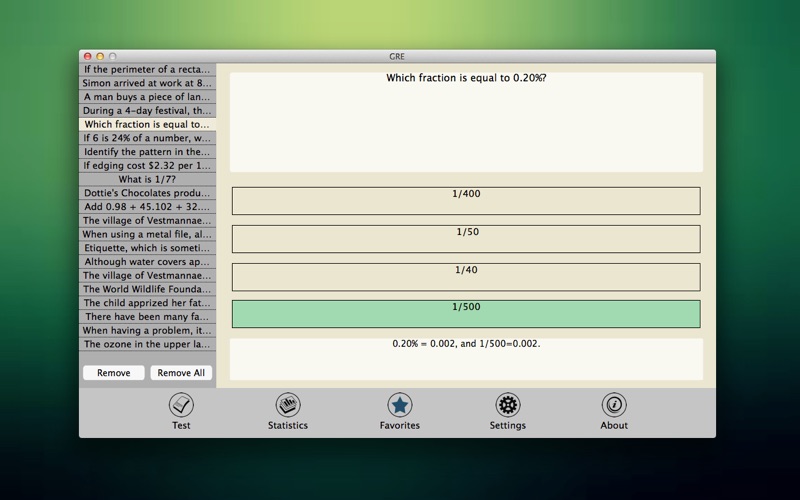Select "If the perimeter of a recta..." question
Screen dimensions: 800x500
point(147,69)
